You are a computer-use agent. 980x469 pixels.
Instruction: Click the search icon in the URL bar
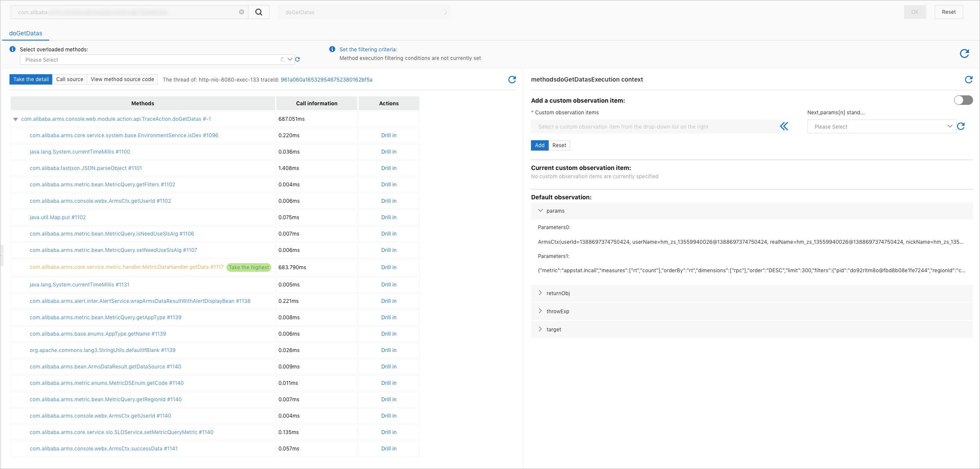point(259,11)
